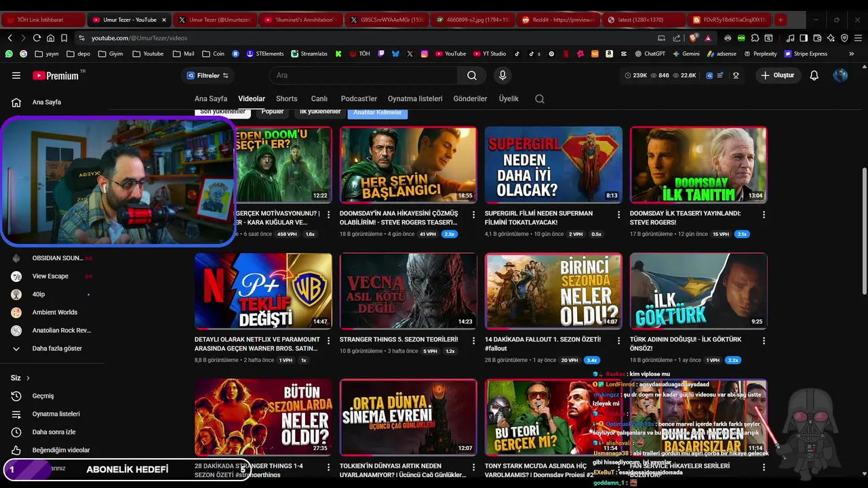Image resolution: width=868 pixels, height=488 pixels.
Task: Open the notifications bell
Action: coord(814,75)
